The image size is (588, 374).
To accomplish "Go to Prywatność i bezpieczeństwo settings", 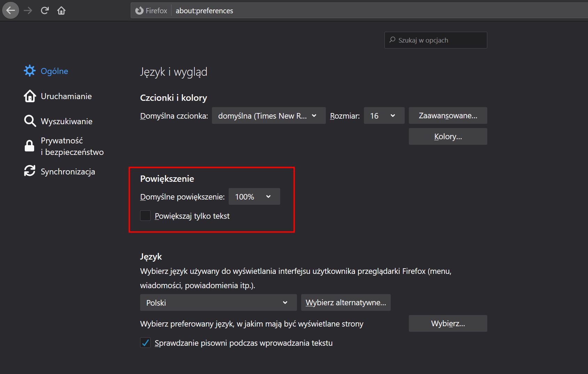I will tap(72, 146).
